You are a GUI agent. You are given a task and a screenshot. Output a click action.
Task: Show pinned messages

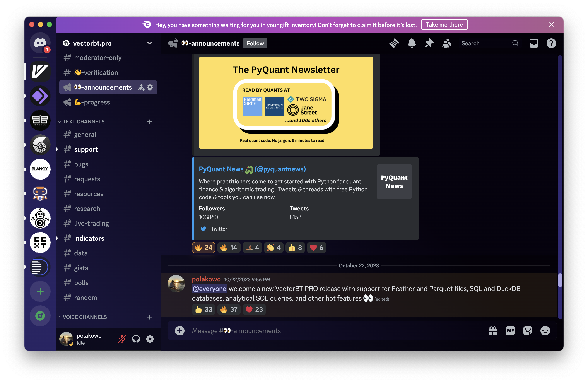(x=429, y=43)
